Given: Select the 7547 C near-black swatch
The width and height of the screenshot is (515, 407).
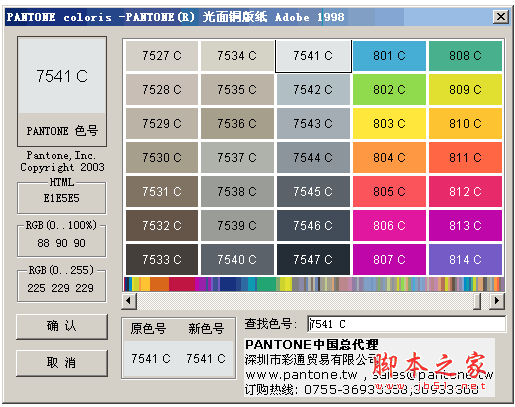Looking at the screenshot, I should [313, 260].
